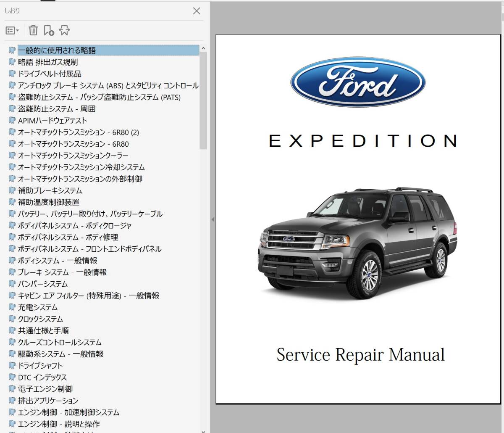Screen dimensions: 504x433
Task: Open bookmark オートマチックトランスミッションの外部制御
Action: [80, 179]
